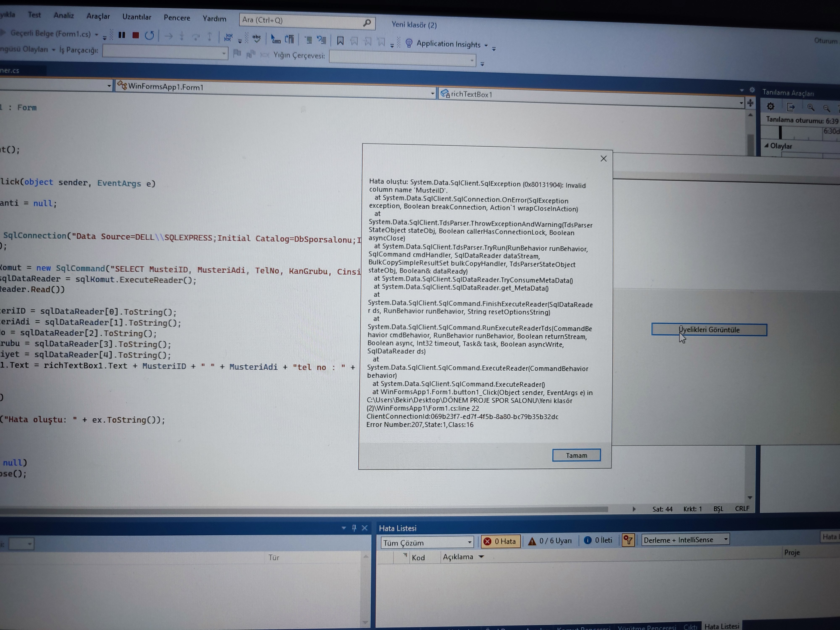
Task: Click the Proje column header
Action: click(x=792, y=553)
